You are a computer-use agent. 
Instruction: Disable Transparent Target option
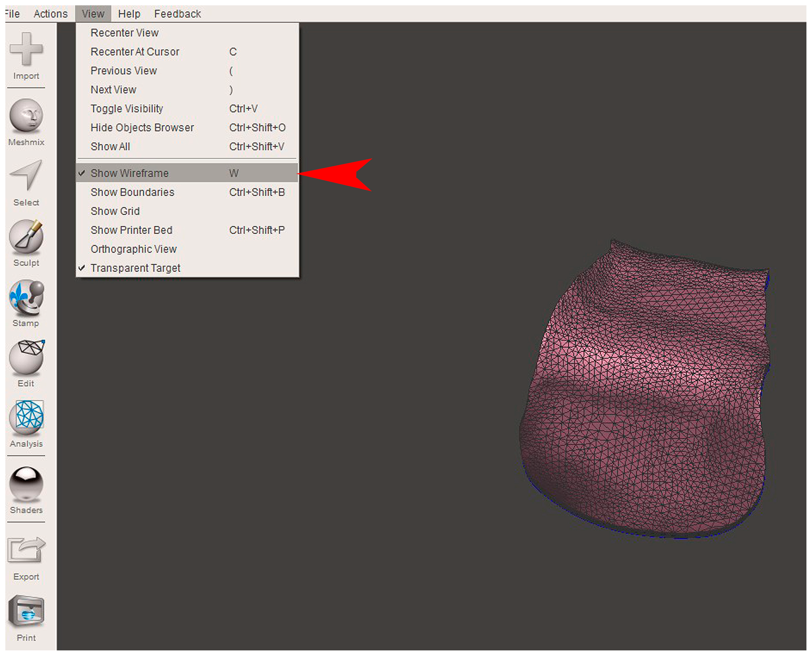coord(135,268)
